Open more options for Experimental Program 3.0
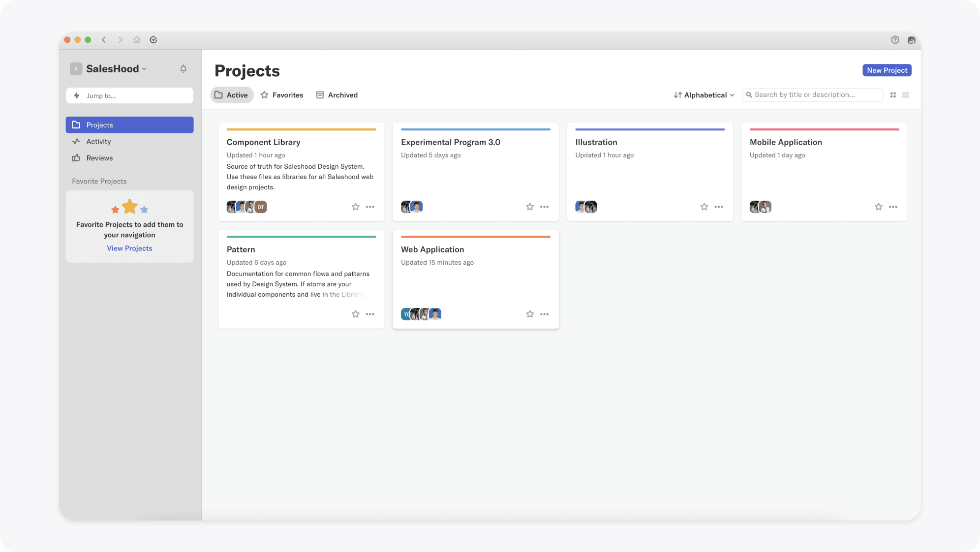 (545, 207)
